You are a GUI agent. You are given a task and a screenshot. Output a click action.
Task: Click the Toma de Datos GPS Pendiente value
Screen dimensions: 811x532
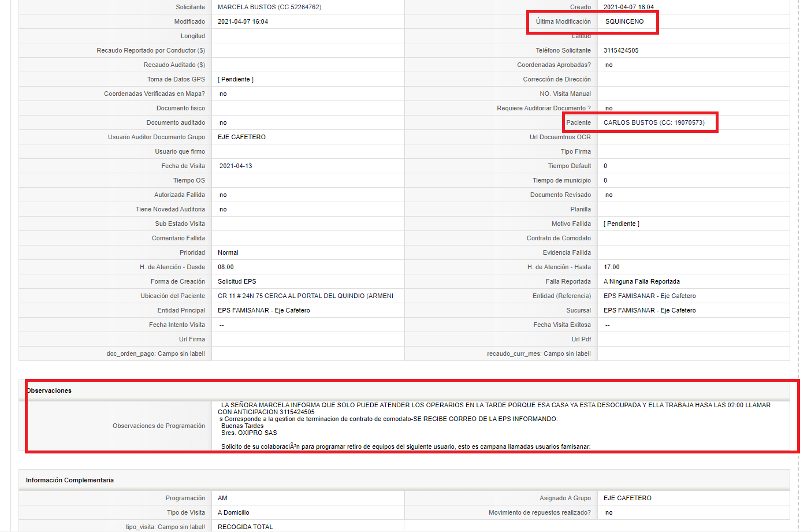tap(236, 79)
